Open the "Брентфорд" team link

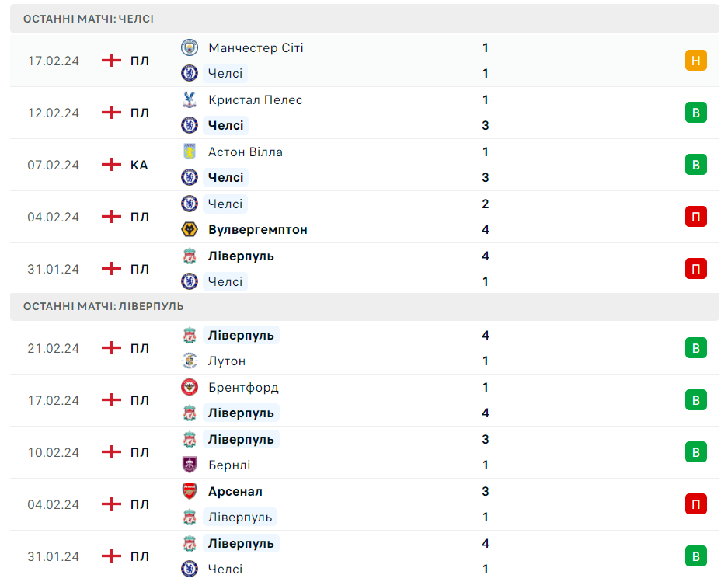click(243, 388)
